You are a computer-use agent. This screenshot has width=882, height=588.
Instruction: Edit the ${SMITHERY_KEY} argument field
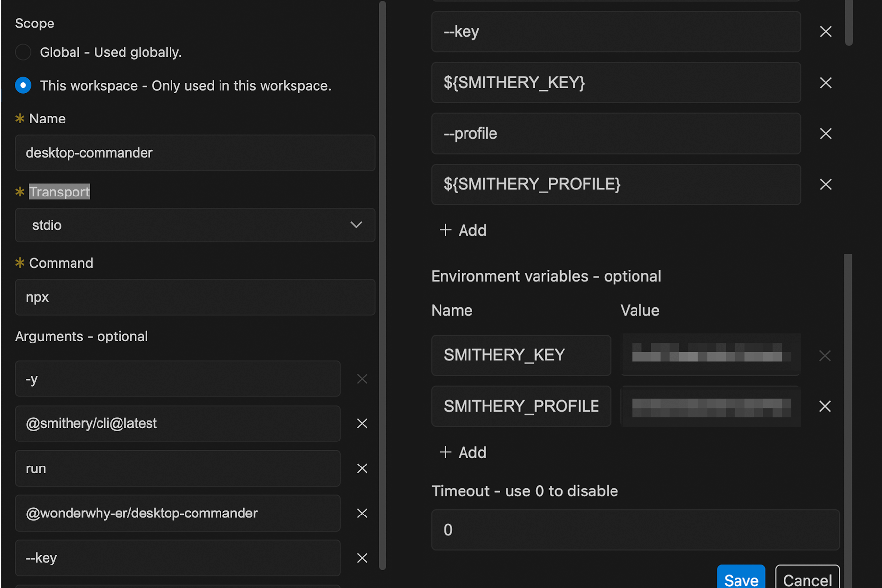point(616,83)
